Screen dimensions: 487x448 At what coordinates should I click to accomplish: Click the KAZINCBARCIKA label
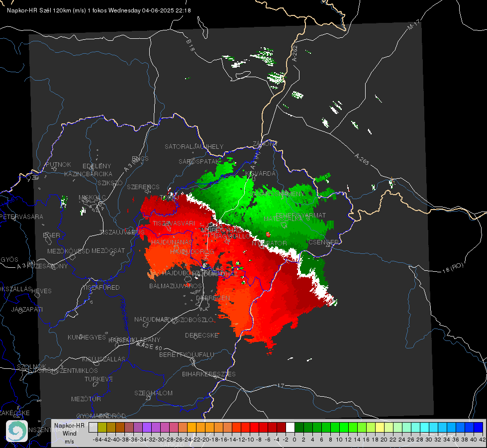click(88, 174)
